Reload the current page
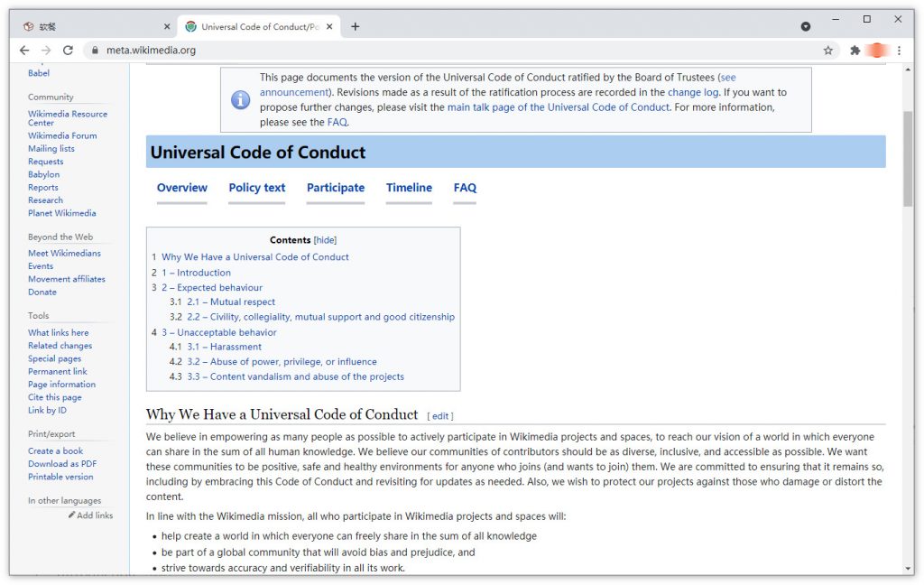924x585 pixels. pos(69,51)
